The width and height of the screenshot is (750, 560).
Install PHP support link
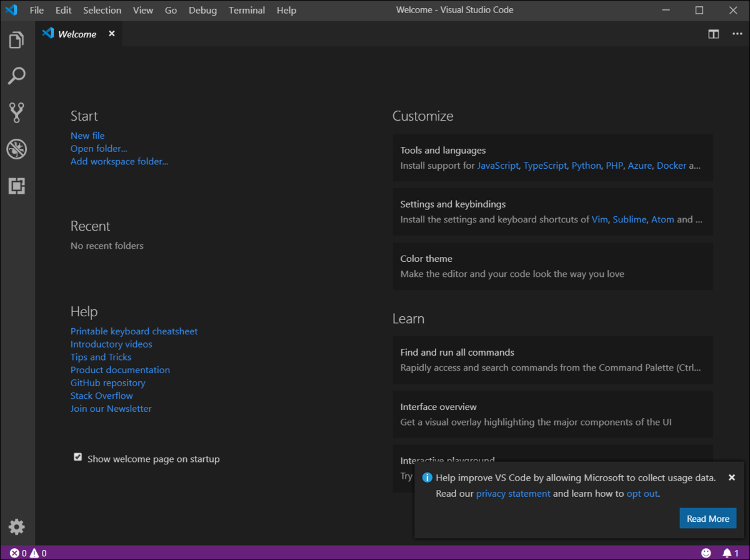pos(614,166)
